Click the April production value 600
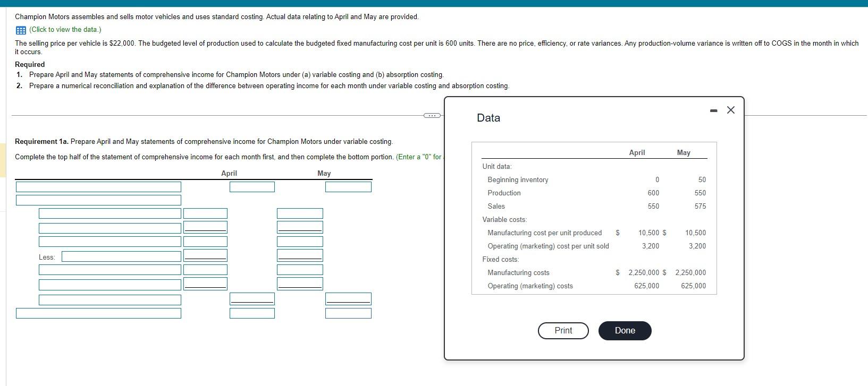This screenshot has width=868, height=386. click(653, 193)
